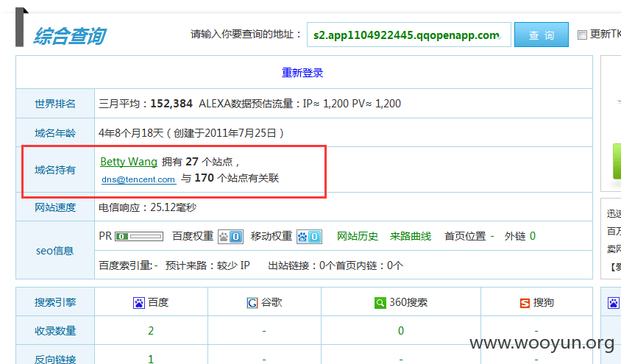Click the 百度 search engine column header
Image resolution: width=621 pixels, height=364 pixels.
click(158, 303)
